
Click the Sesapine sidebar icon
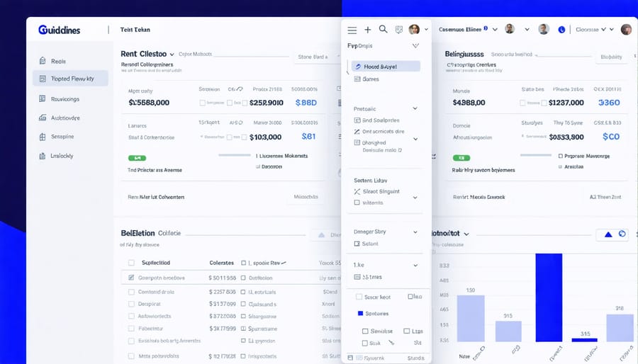(x=43, y=137)
